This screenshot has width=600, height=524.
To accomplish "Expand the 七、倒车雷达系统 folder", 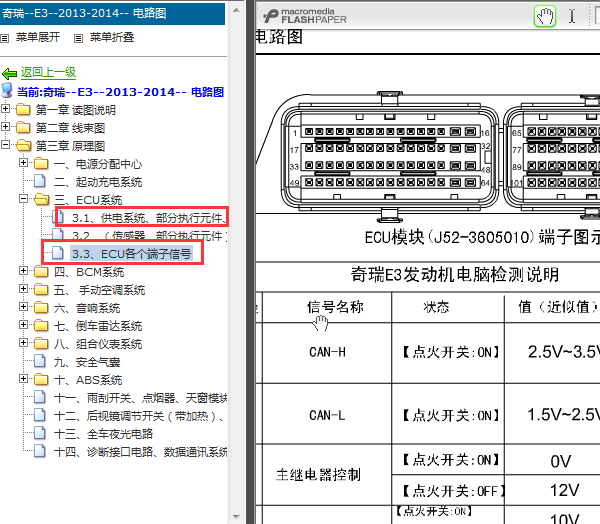I will (23, 325).
